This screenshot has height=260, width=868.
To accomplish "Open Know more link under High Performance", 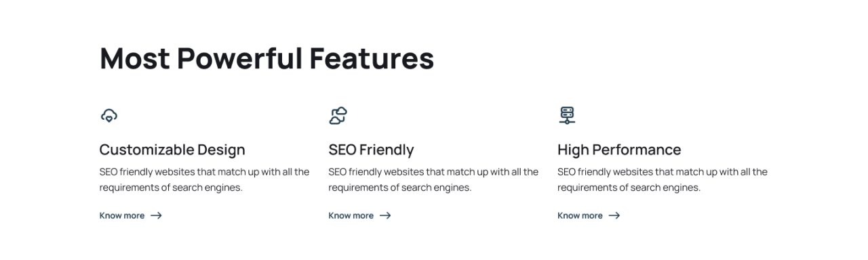I will tap(589, 215).
